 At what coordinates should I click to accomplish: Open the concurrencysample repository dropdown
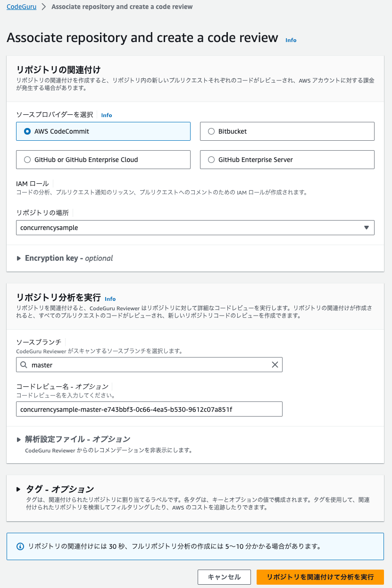click(x=195, y=228)
